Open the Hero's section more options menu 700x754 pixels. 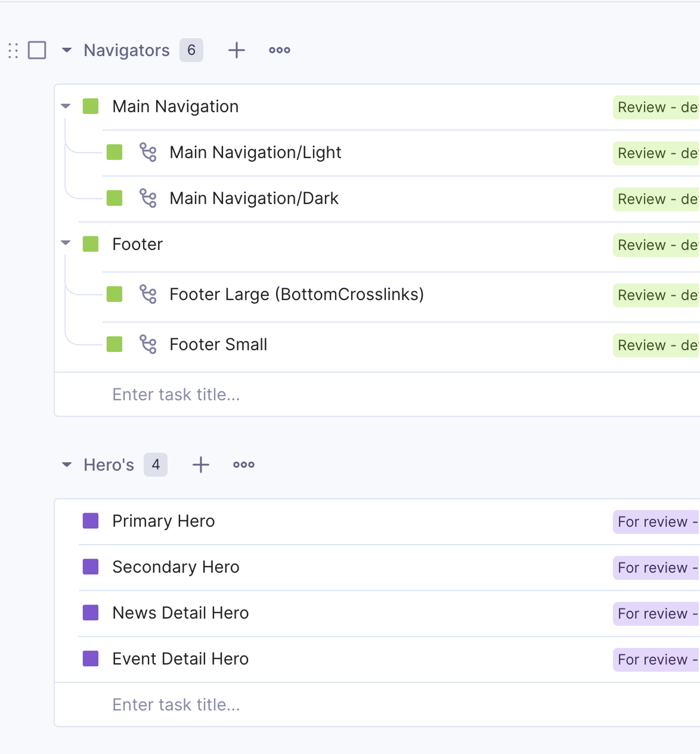(x=244, y=465)
